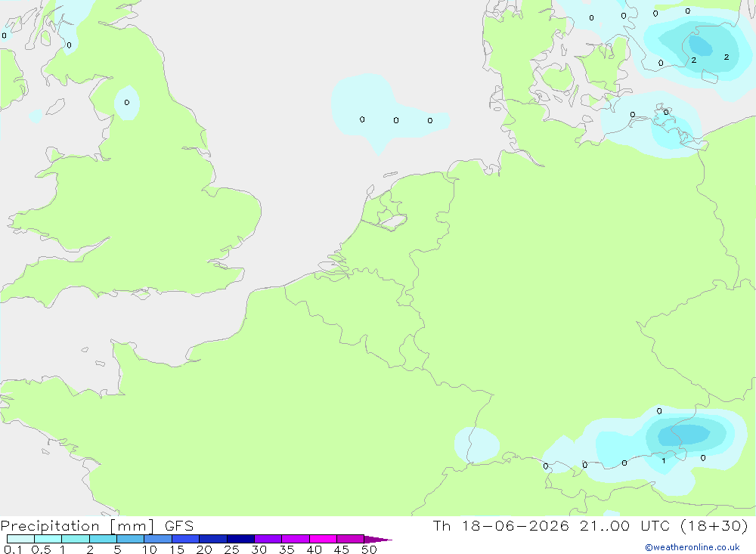This screenshot has height=554, width=756.
Task: Choose the 2–5 mm legend color swatch
Action: [103, 539]
